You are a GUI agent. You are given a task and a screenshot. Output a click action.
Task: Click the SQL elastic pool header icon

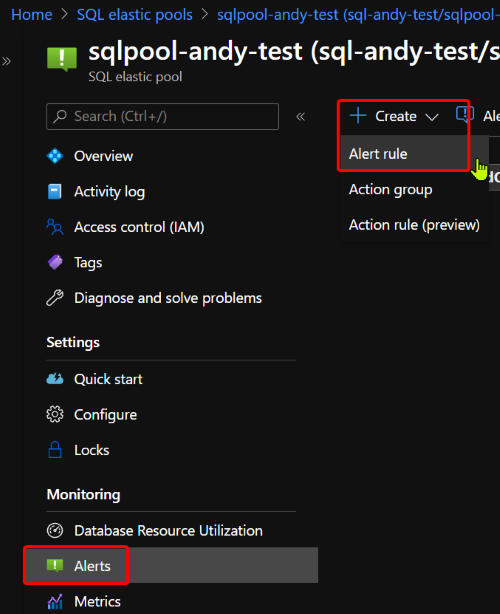pyautogui.click(x=62, y=59)
